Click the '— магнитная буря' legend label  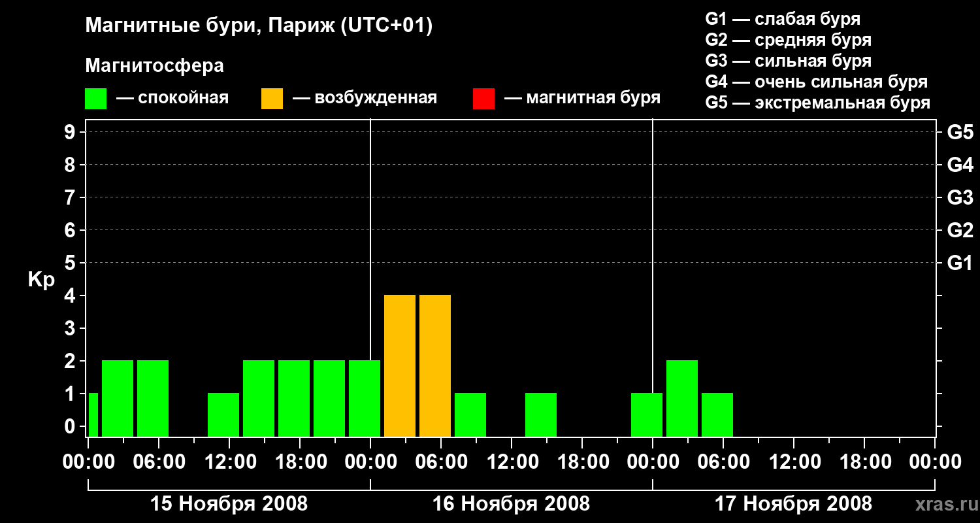click(x=583, y=98)
